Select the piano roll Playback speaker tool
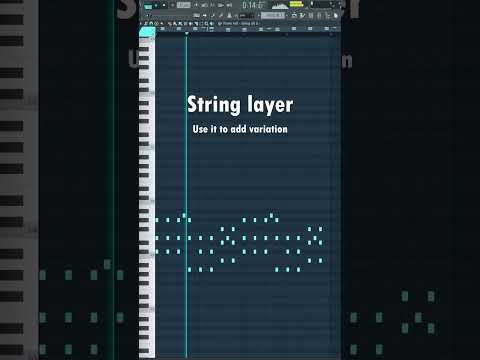Viewport: 480px width, 360px height. (212, 24)
